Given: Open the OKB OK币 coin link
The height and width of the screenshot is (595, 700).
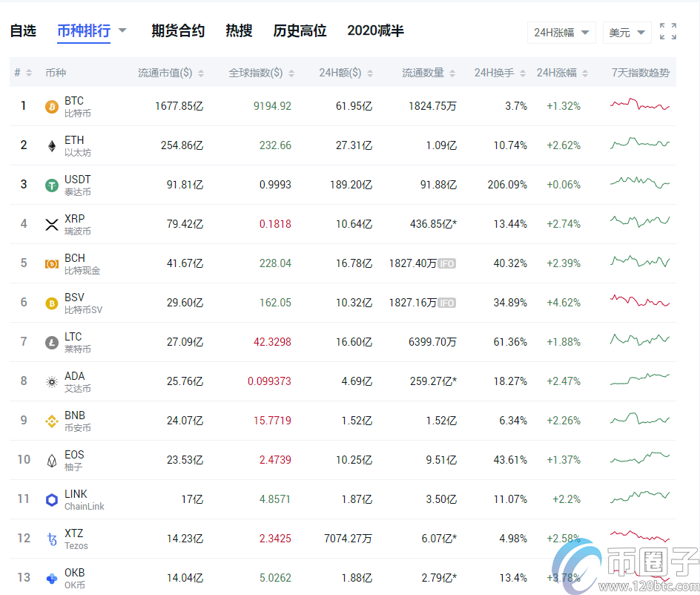Looking at the screenshot, I should tap(75, 579).
